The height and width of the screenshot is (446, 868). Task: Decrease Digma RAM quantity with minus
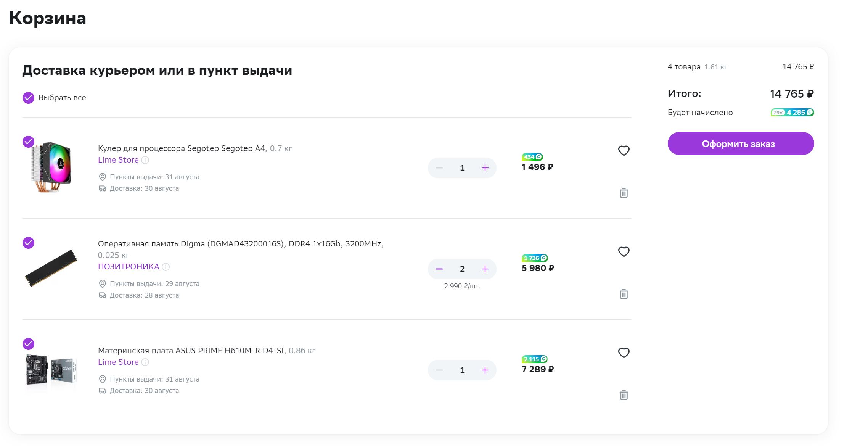pyautogui.click(x=439, y=269)
